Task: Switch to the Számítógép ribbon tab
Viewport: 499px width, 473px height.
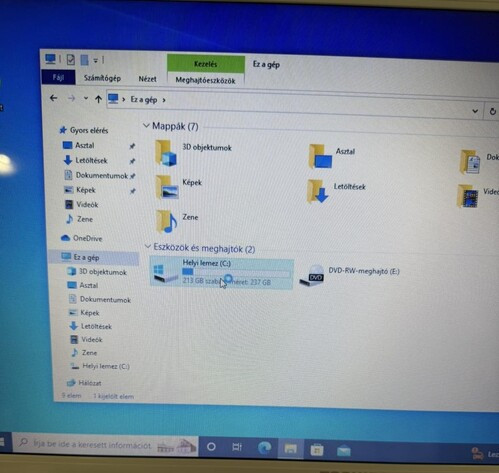Action: tap(102, 78)
